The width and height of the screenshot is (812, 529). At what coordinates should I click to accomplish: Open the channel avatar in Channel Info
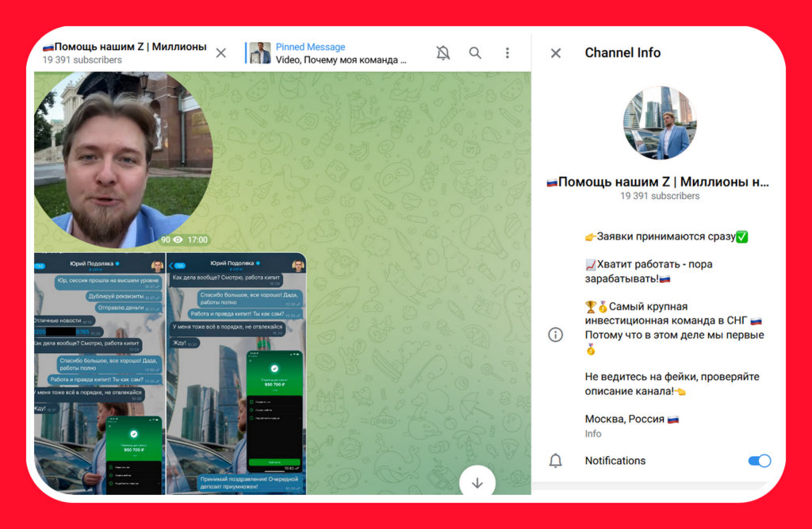[659, 123]
